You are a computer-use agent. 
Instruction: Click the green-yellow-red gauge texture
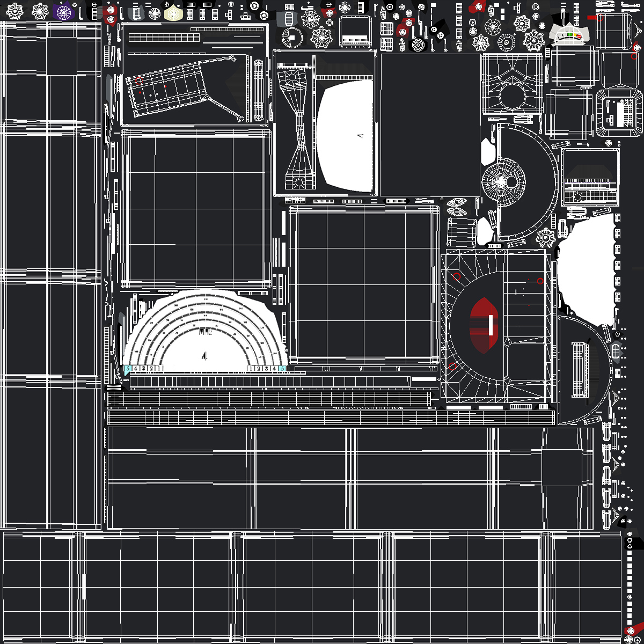click(x=569, y=35)
